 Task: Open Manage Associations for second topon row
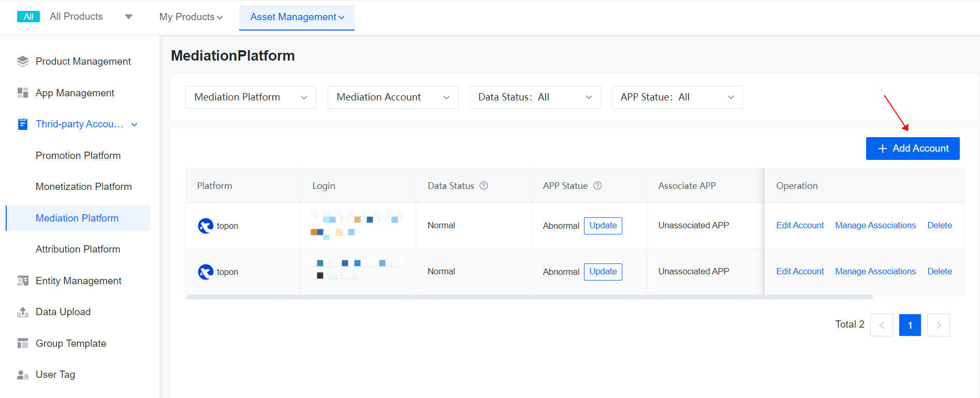pyautogui.click(x=875, y=272)
